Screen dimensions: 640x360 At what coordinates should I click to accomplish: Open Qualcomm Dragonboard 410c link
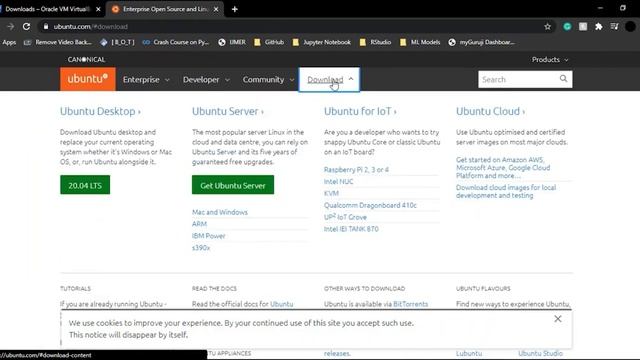coord(370,205)
